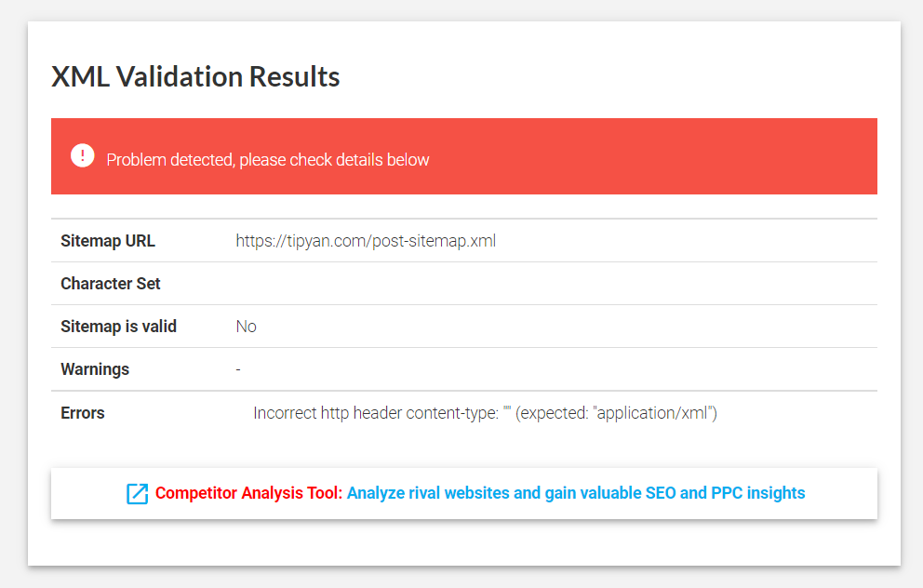Click the No value for sitemap validity

tap(246, 327)
